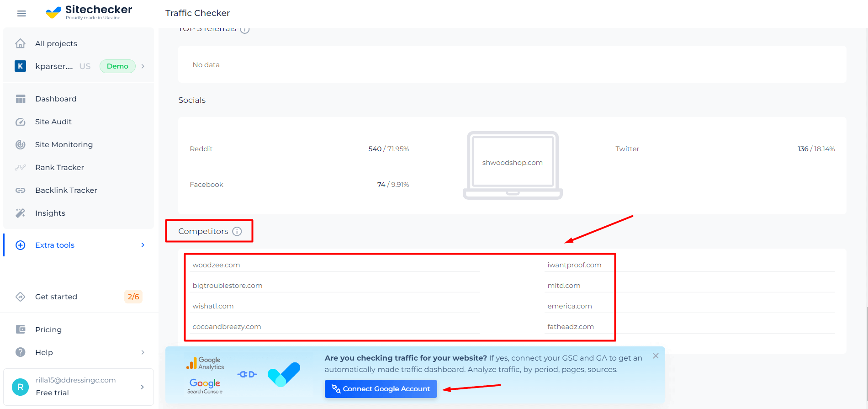
Task: Open Extra tools menu
Action: [55, 245]
